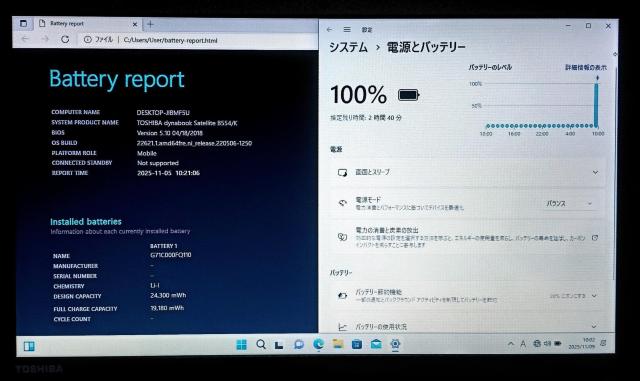Reload the battery report page
The height and width of the screenshot is (381, 640).
pyautogui.click(x=65, y=39)
